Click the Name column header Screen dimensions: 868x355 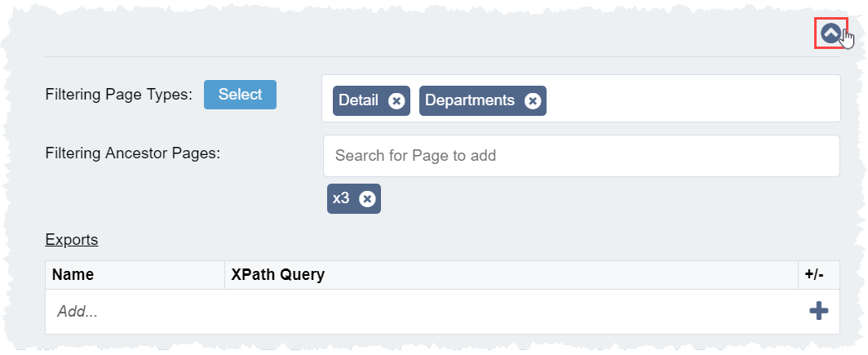tap(73, 275)
